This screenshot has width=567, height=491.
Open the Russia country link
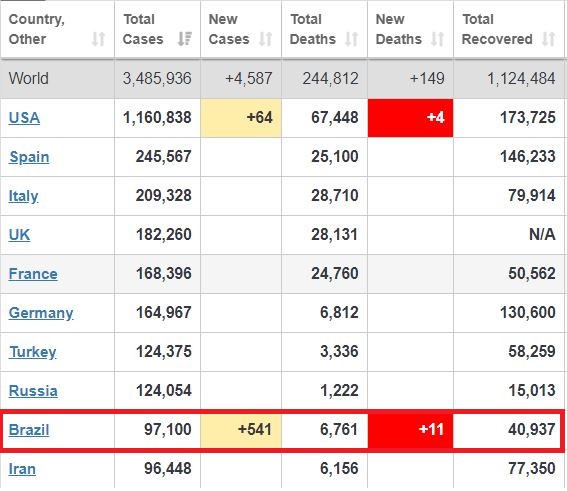tap(33, 391)
